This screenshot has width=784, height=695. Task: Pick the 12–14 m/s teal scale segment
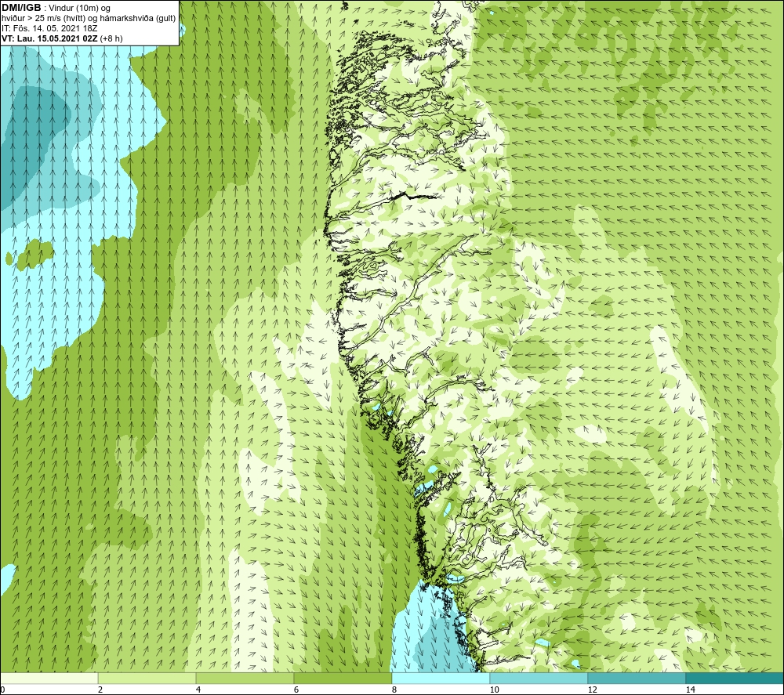(x=637, y=679)
